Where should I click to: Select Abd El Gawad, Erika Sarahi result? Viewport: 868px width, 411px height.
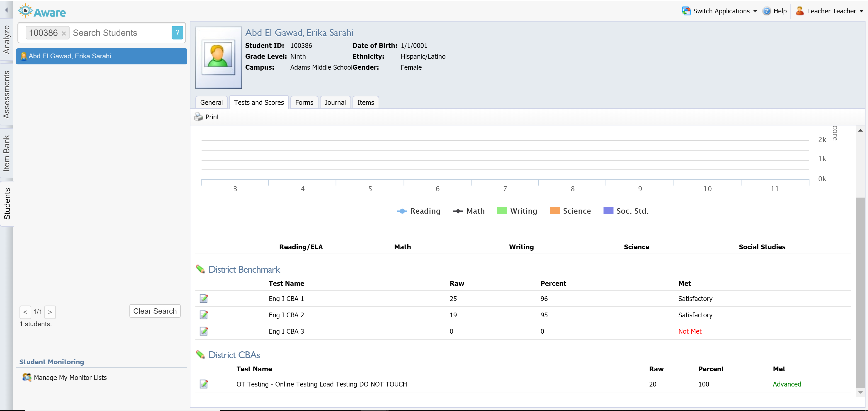click(101, 56)
